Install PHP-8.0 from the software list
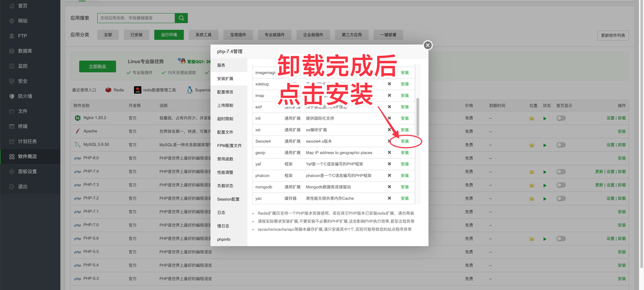The image size is (644, 290). pos(622,158)
